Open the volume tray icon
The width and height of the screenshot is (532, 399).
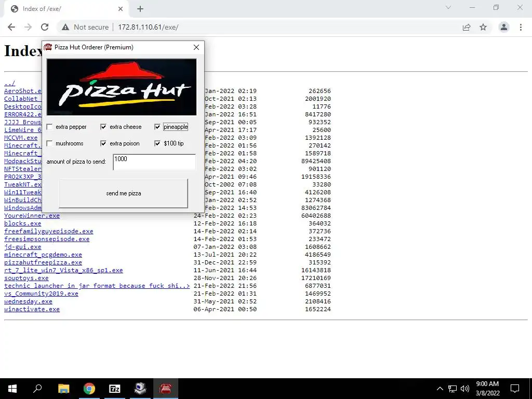[x=465, y=389]
